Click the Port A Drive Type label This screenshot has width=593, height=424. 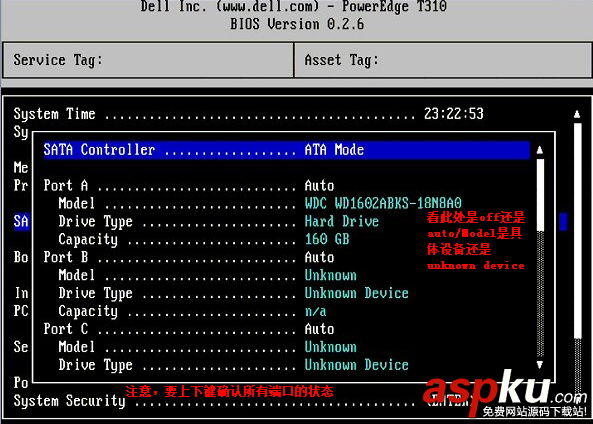pos(95,222)
